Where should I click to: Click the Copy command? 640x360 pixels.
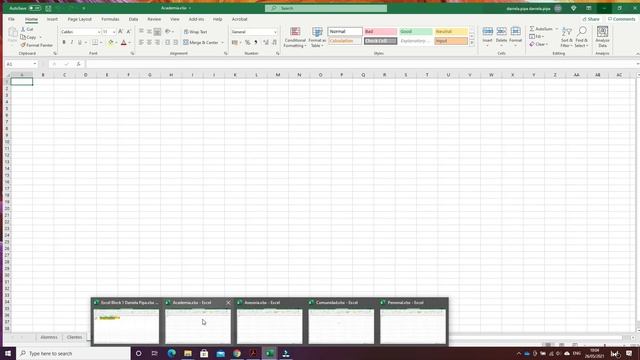tap(29, 37)
